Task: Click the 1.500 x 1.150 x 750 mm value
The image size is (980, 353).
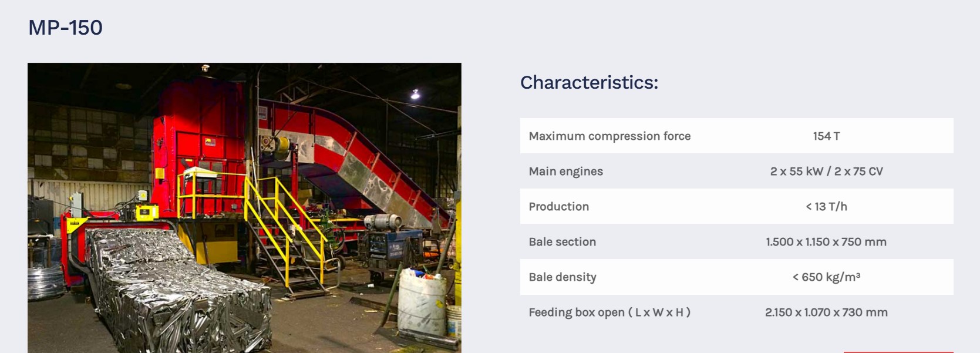Action: (826, 242)
